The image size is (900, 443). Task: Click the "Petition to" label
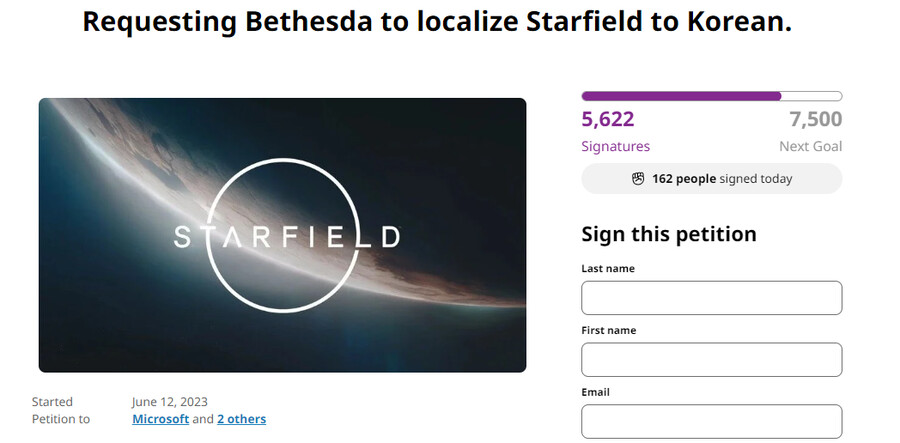[x=61, y=419]
